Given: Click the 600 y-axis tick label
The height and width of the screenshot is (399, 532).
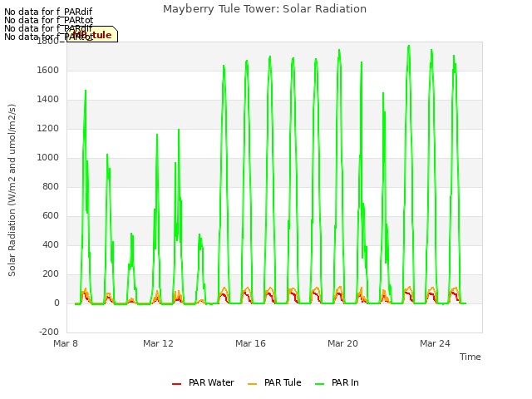Looking at the screenshot, I should point(51,216).
